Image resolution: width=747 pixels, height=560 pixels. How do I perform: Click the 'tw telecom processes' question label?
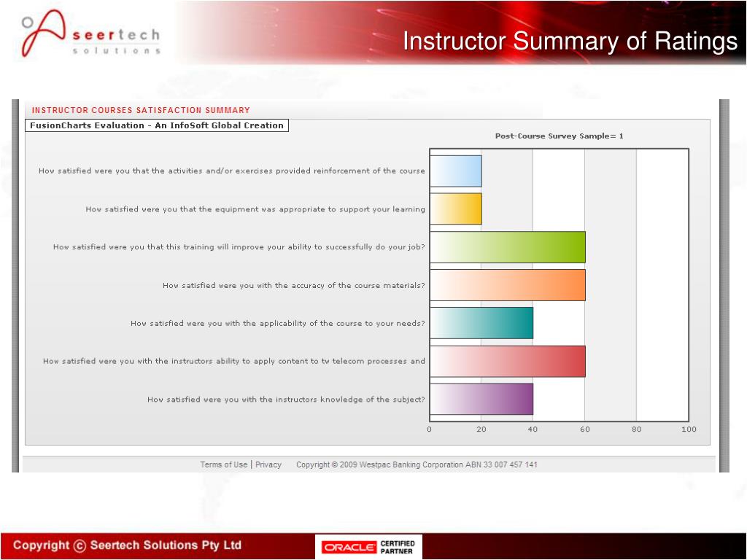pyautogui.click(x=234, y=361)
